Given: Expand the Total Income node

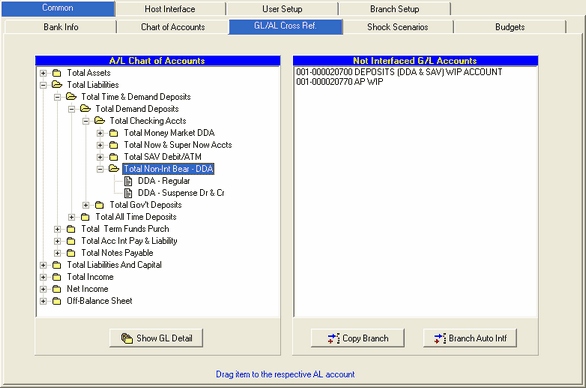Looking at the screenshot, I should point(43,277).
